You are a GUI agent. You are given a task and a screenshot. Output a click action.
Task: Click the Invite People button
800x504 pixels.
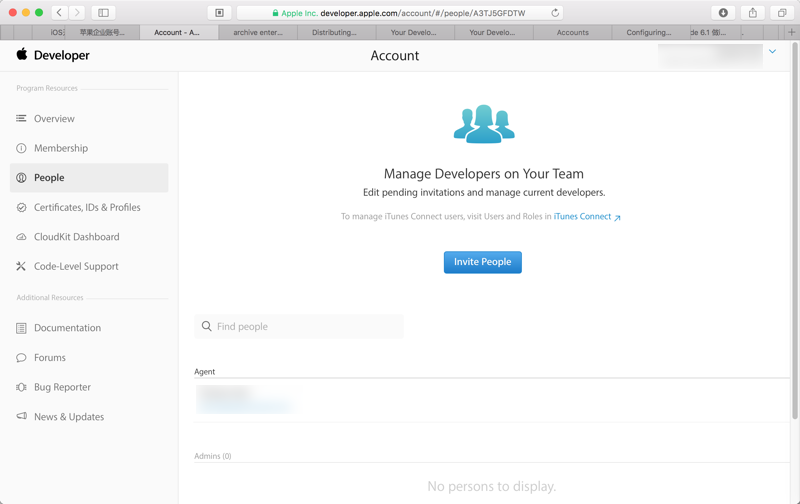(483, 262)
